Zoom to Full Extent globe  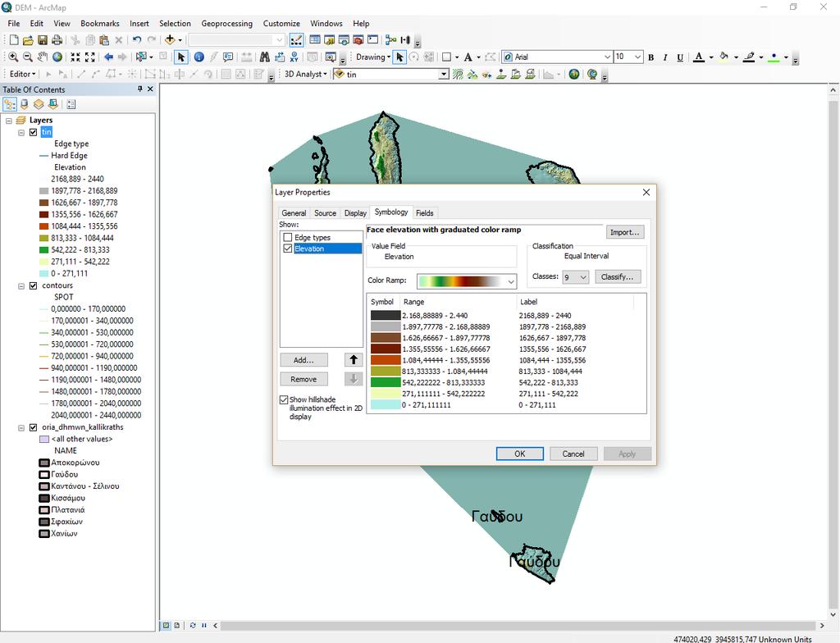tap(57, 57)
